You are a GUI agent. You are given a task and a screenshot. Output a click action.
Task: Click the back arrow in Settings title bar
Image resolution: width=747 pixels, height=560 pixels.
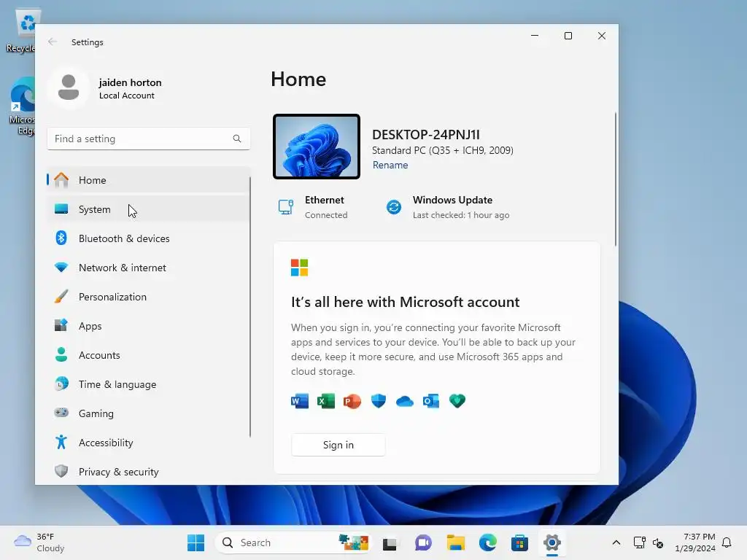point(53,42)
